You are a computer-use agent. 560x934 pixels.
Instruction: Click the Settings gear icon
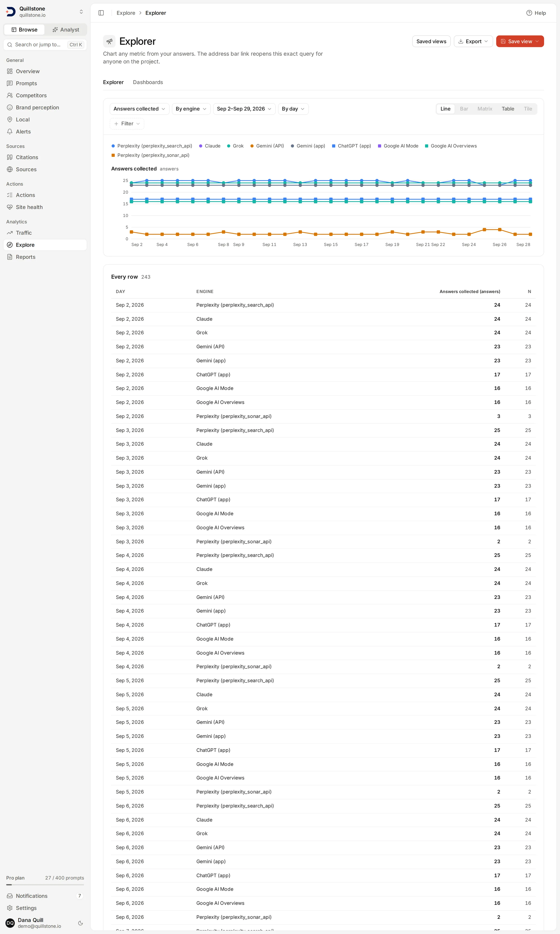[x=10, y=908]
